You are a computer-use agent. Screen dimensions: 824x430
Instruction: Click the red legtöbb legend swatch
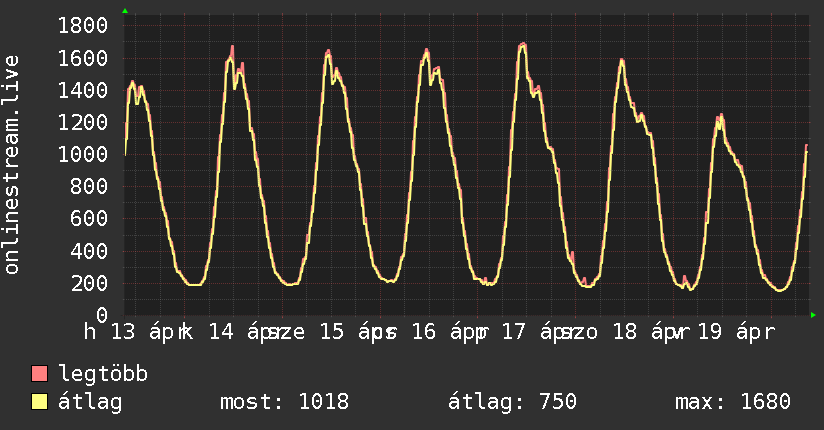(40, 375)
